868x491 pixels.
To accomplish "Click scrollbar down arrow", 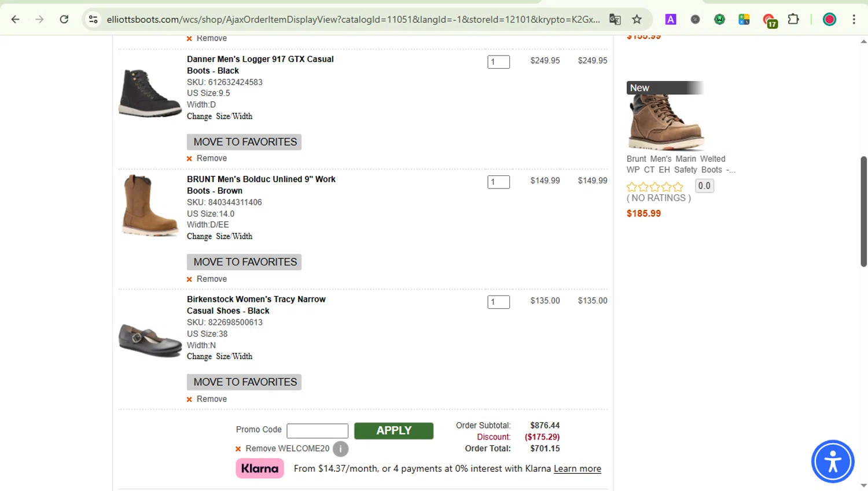I will click(863, 486).
